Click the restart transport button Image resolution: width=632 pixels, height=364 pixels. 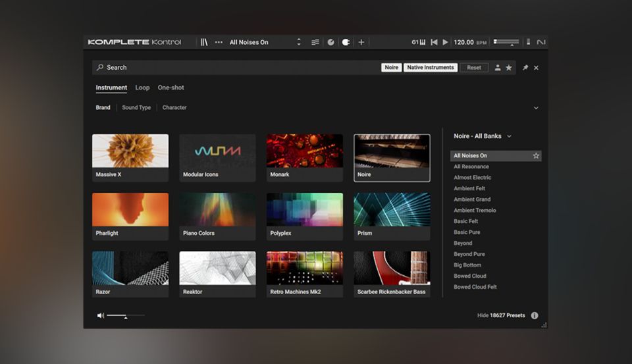pos(434,42)
